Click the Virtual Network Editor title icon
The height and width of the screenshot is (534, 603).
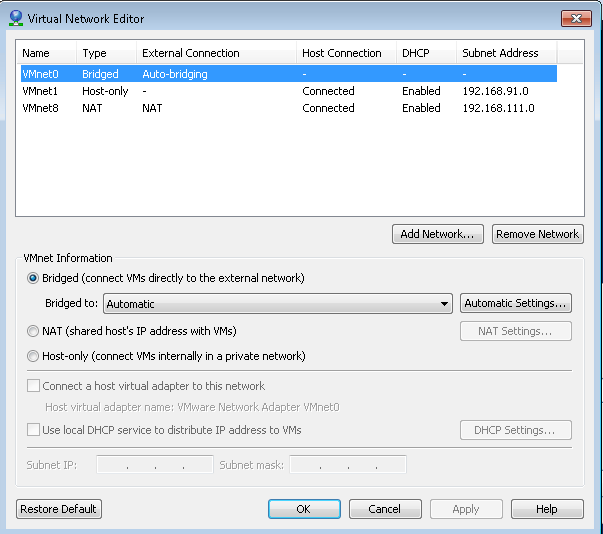click(x=15, y=18)
